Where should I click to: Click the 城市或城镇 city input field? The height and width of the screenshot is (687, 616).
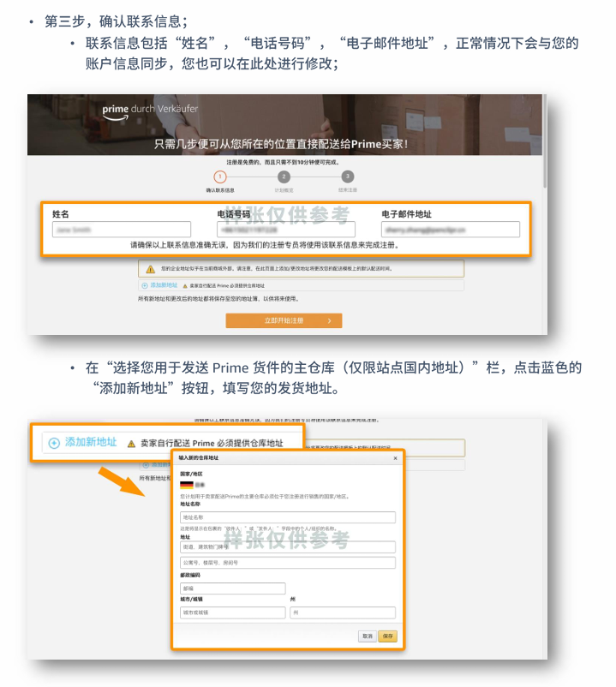[233, 612]
